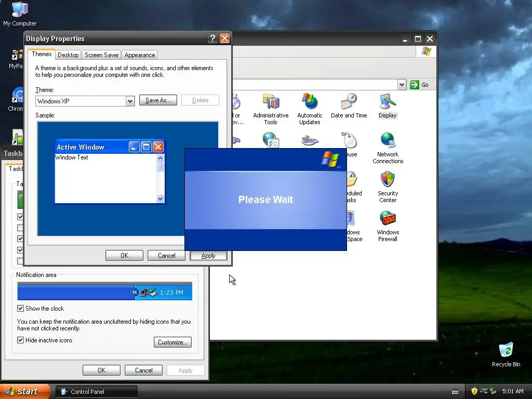The image size is (532, 399).
Task: Open Windows Firewall icon
Action: point(388,225)
